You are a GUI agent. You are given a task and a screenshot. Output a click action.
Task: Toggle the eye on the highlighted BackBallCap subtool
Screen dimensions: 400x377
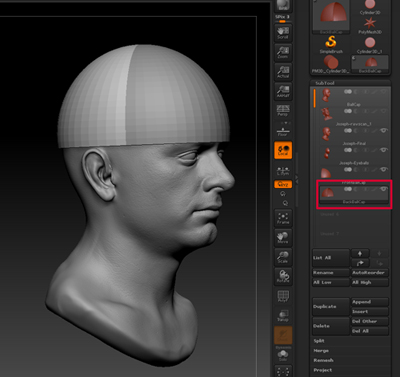click(384, 189)
